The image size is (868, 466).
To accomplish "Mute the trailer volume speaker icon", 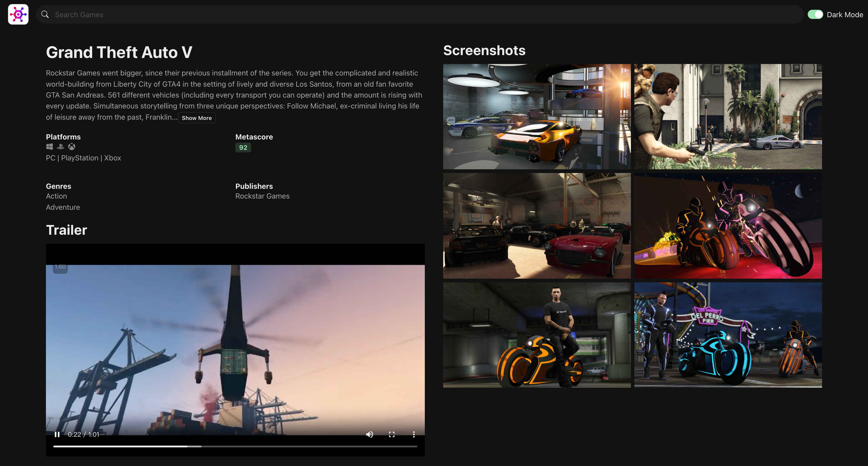I will coord(370,434).
